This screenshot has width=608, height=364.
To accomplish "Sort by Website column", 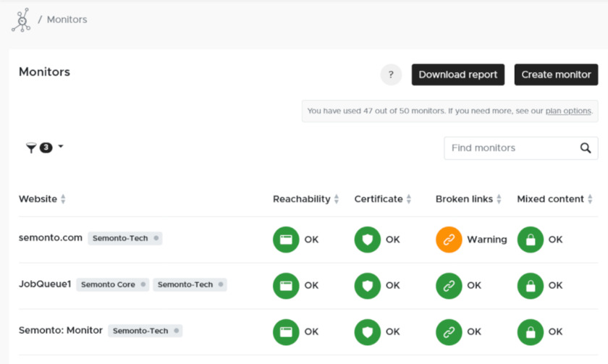I will [42, 199].
